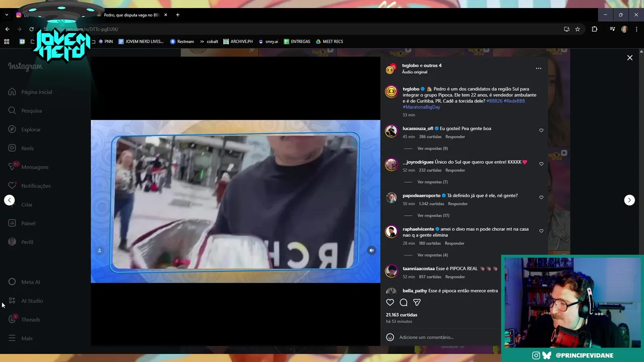Viewport: 644px width, 362px height.
Task: Open Página inicial in Instagram sidebar
Action: coord(30,92)
